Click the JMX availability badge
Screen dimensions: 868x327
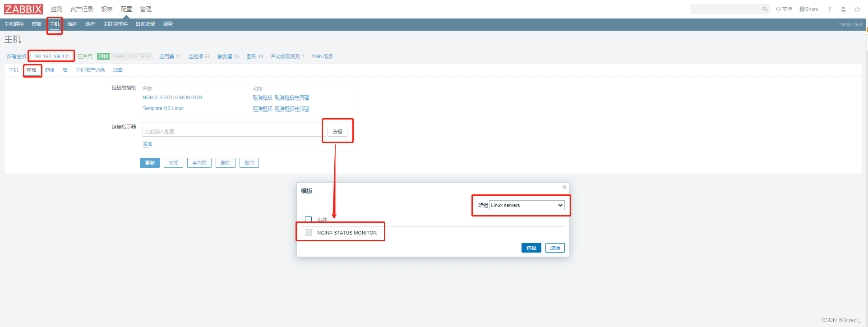coord(133,56)
